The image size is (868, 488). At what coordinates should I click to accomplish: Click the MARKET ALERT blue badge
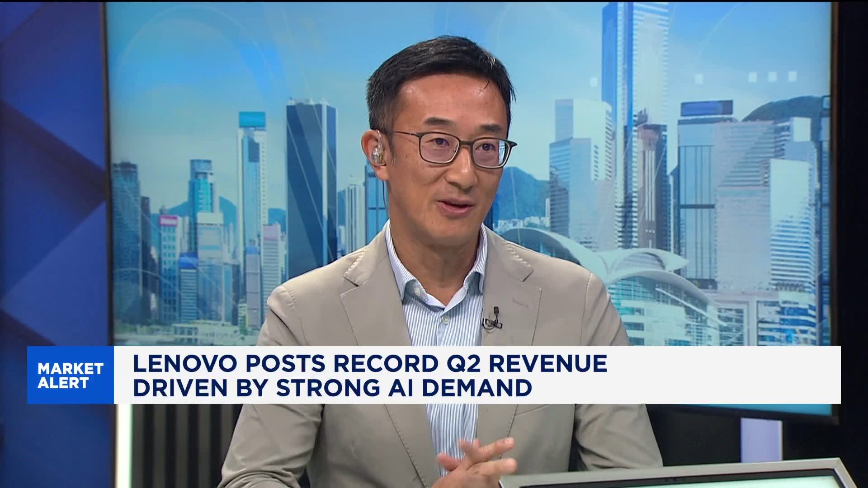click(x=70, y=375)
